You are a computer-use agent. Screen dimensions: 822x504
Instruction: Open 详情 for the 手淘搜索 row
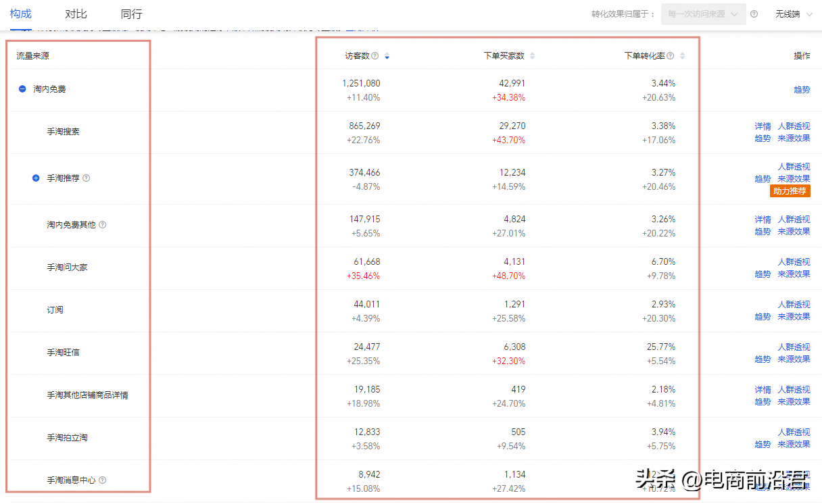[763, 126]
